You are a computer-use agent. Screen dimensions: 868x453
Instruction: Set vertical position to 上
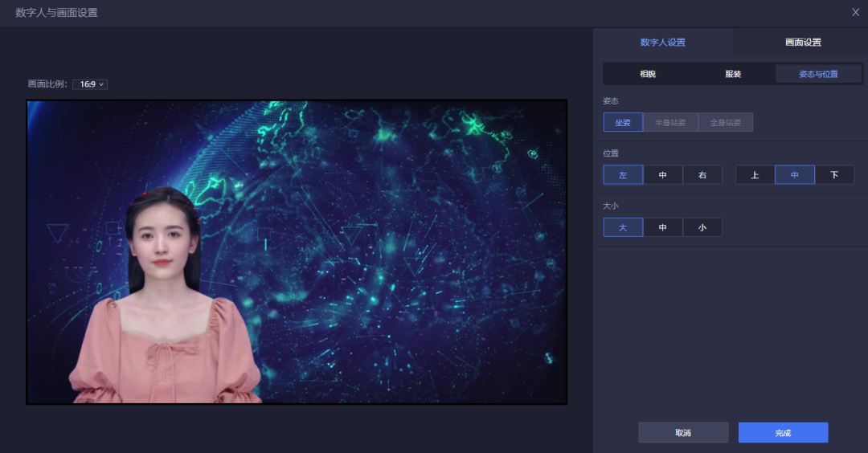click(755, 175)
